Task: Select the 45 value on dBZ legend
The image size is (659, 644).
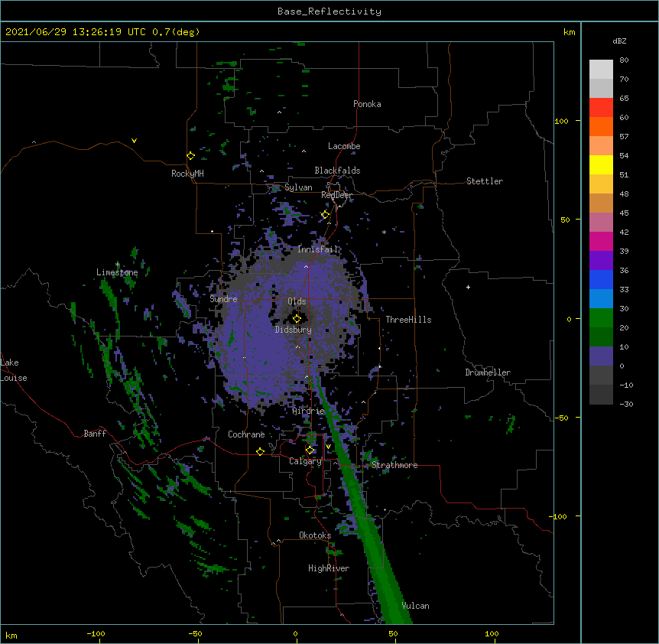Action: 624,213
